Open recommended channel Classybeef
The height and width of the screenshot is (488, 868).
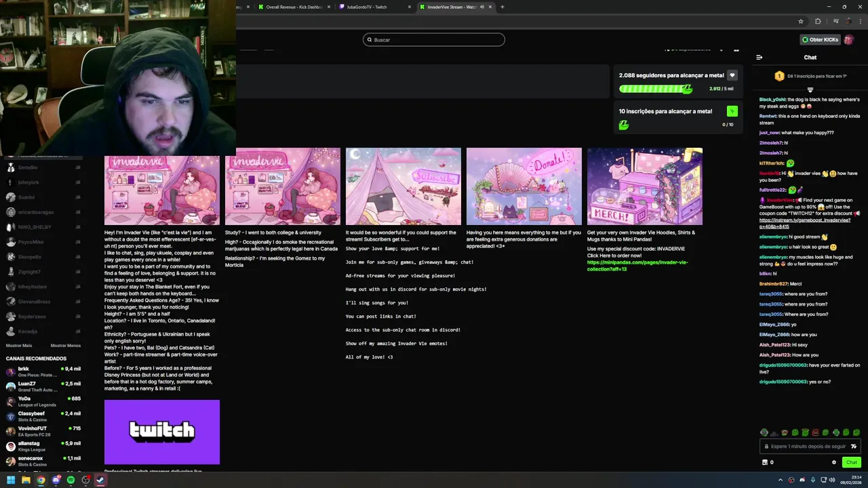43,416
